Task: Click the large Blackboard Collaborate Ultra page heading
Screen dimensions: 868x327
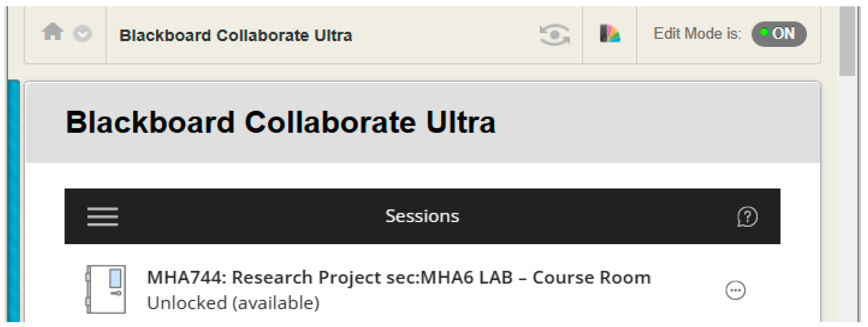Action: [280, 122]
